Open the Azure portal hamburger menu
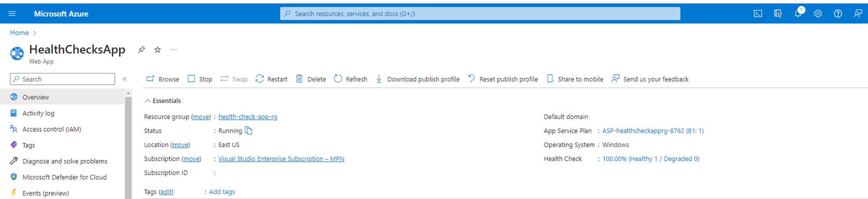This screenshot has width=868, height=199. click(x=12, y=13)
